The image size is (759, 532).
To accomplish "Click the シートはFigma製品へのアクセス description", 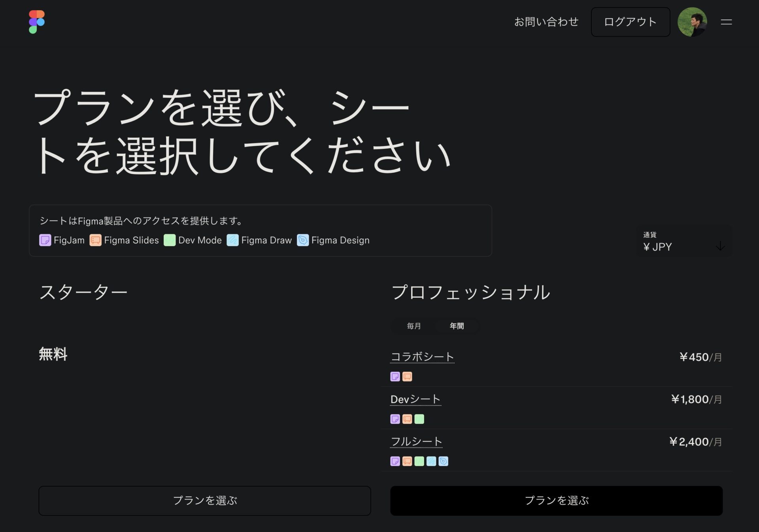I will point(142,221).
